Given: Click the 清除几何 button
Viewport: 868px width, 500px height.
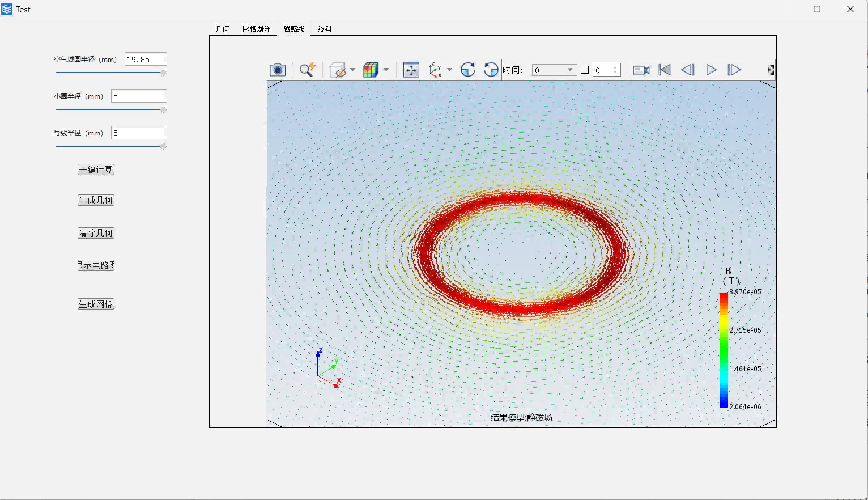Looking at the screenshot, I should tap(96, 233).
